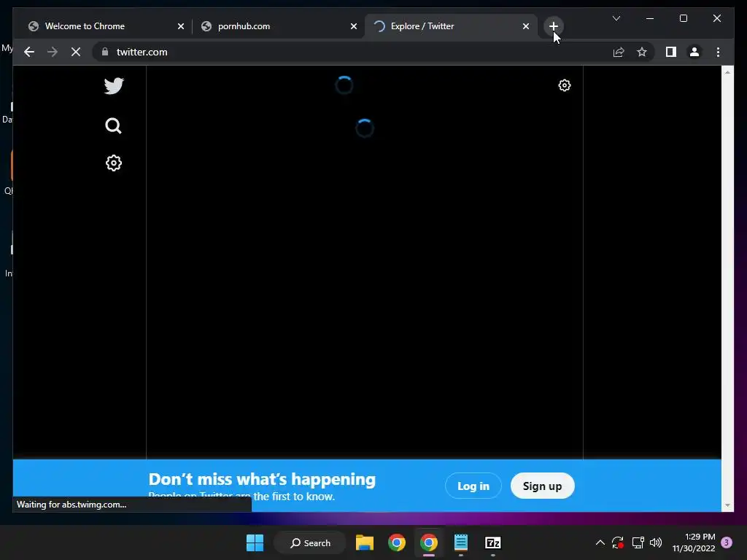Expand the tab search chevron

(x=616, y=18)
